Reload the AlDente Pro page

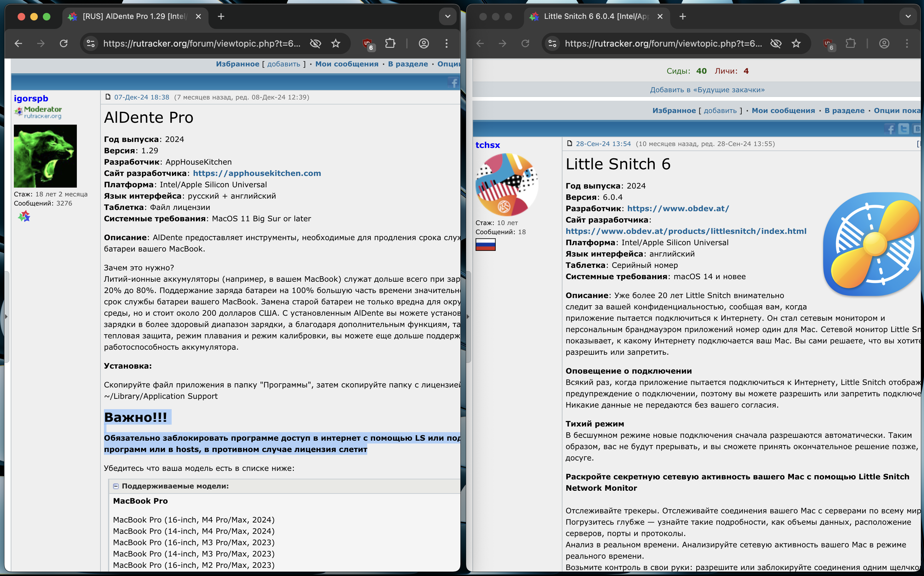64,43
